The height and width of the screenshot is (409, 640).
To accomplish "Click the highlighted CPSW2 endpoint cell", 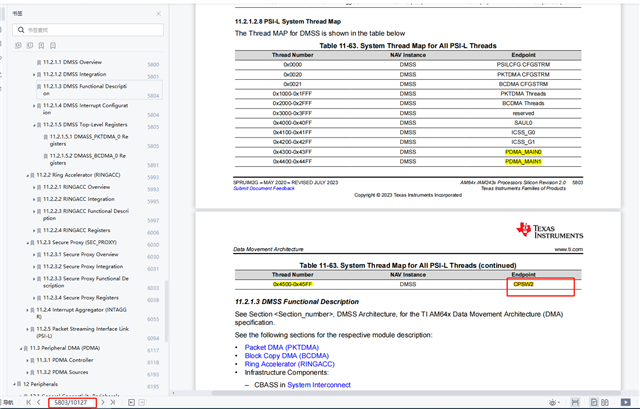I will pyautogui.click(x=523, y=285).
